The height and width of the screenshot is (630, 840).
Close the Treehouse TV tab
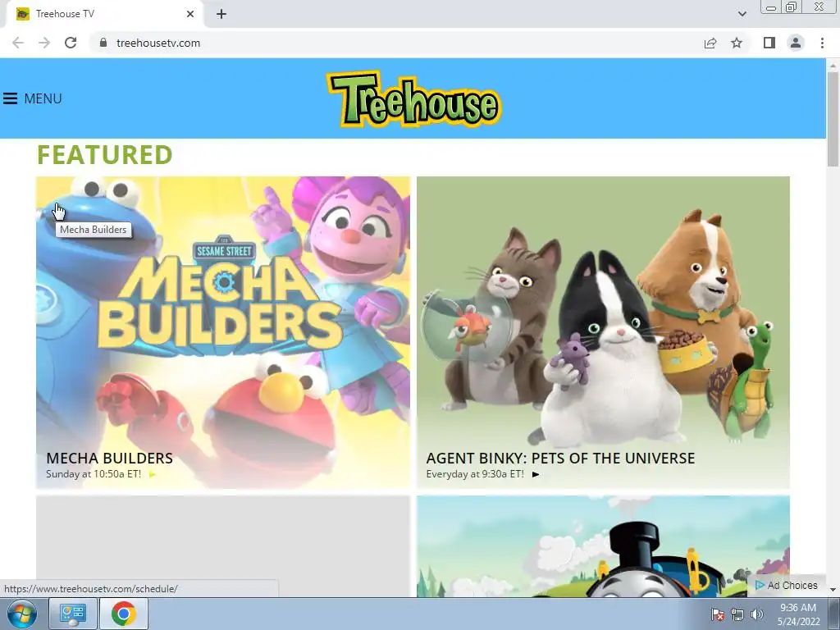[190, 14]
